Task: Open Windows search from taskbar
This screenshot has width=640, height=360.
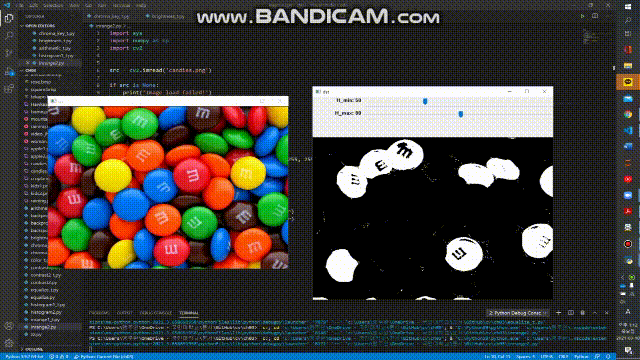Action: coord(628,20)
